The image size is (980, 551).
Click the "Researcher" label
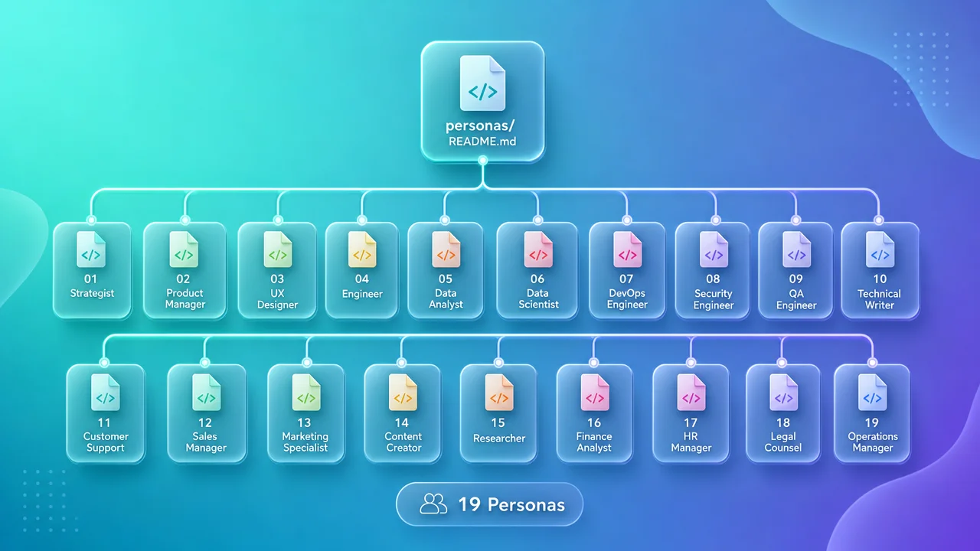point(499,439)
